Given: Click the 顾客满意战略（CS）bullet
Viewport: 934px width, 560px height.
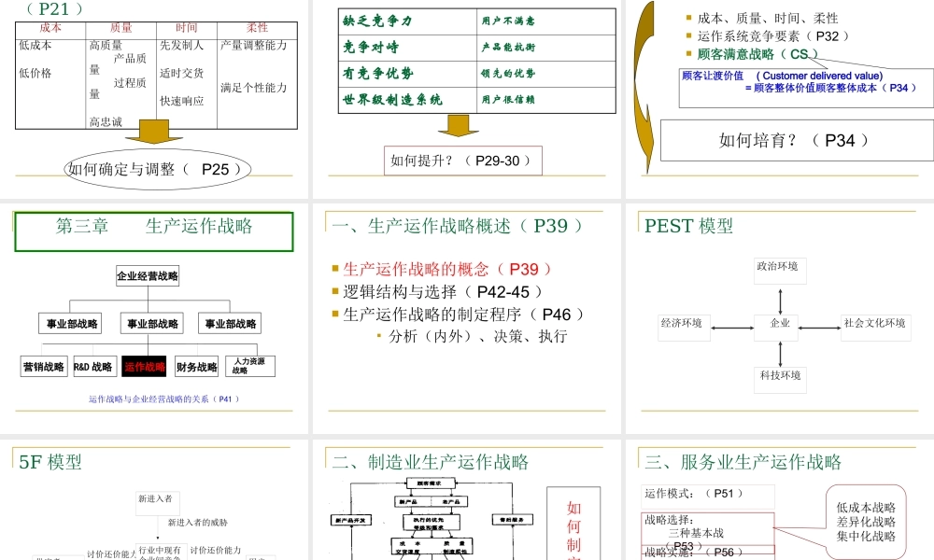Looking at the screenshot, I should pyautogui.click(x=757, y=54).
